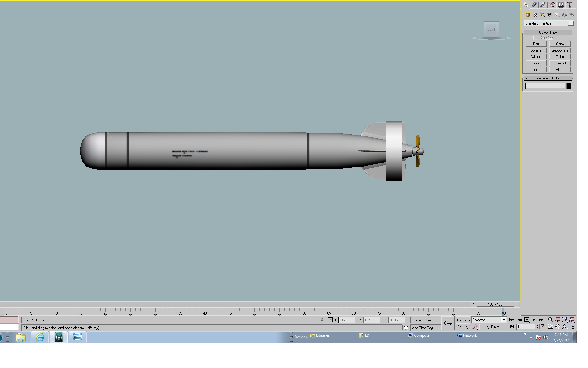Open the Modify command panel tab
588x368 pixels.
pos(534,5)
